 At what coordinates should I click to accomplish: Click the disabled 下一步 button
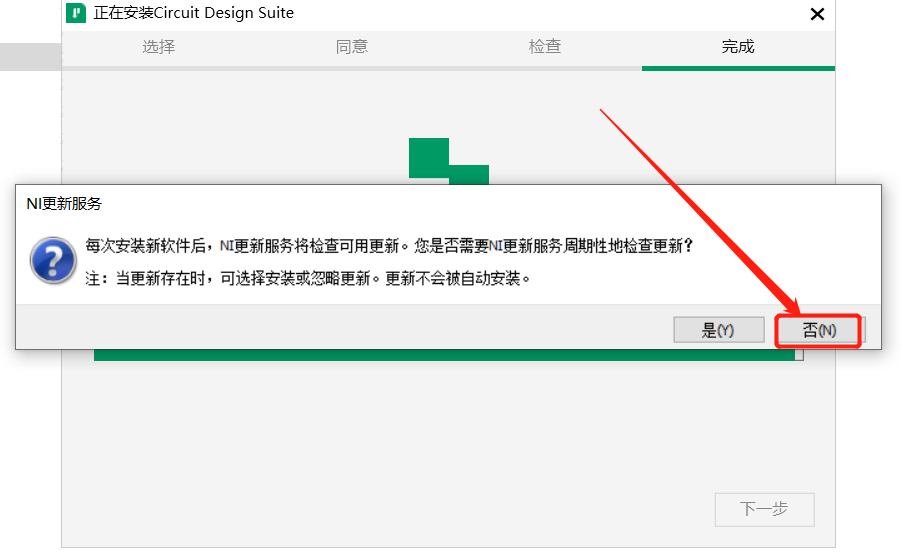tap(764, 509)
